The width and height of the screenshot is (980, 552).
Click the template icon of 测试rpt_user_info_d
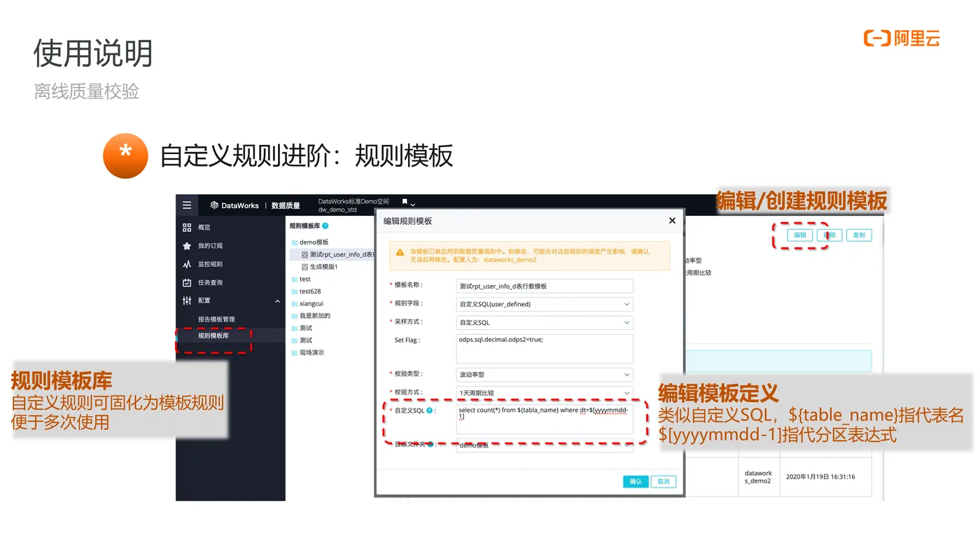click(x=304, y=254)
